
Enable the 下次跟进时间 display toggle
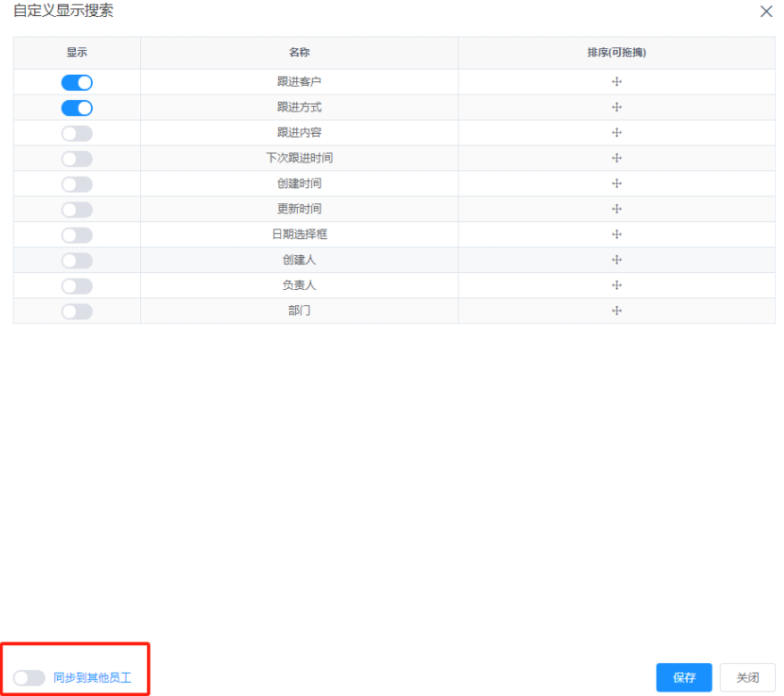77,158
